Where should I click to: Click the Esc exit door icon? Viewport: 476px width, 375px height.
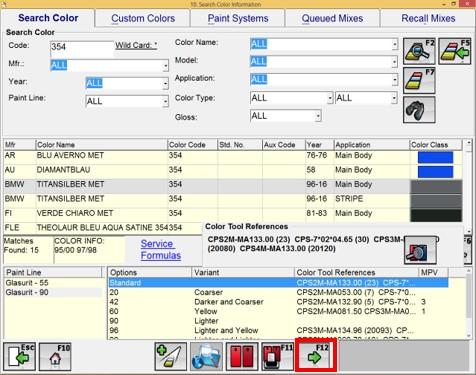(x=19, y=356)
